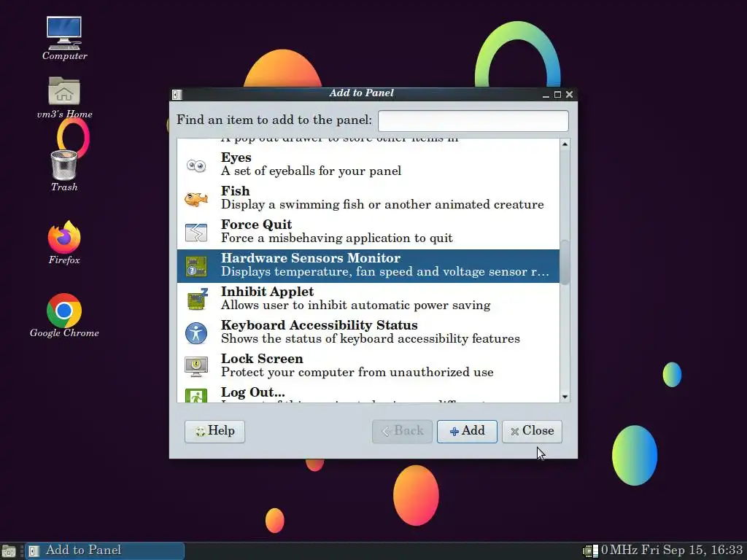Click the list scrollbar up arrow
The width and height of the screenshot is (747, 560).
pyautogui.click(x=565, y=144)
